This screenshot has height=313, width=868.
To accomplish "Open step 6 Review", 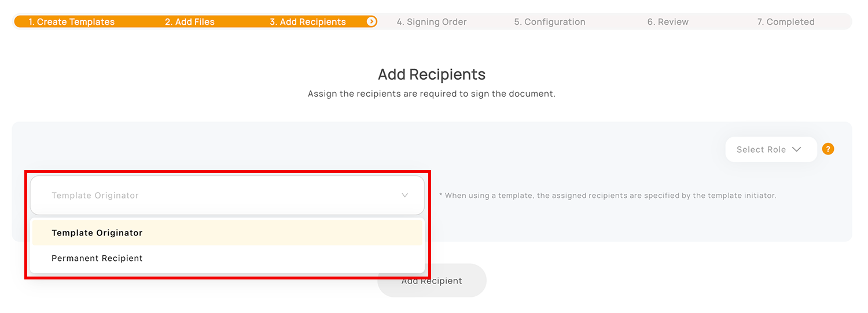I will point(668,22).
